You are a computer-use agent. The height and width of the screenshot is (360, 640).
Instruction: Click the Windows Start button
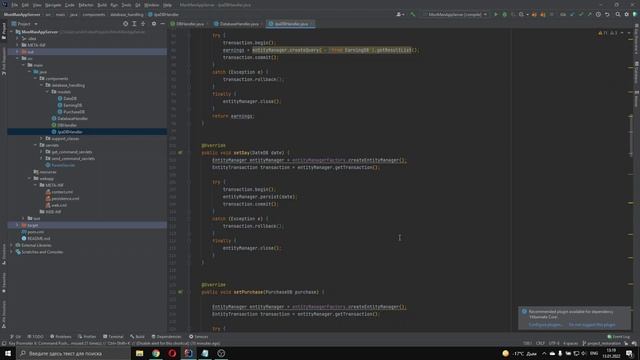(x=8, y=353)
